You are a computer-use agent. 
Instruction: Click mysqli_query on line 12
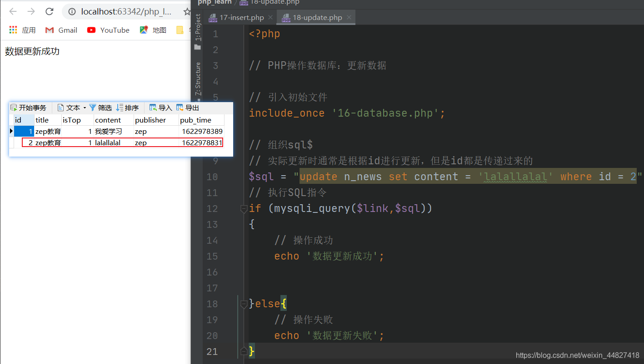[x=313, y=208]
